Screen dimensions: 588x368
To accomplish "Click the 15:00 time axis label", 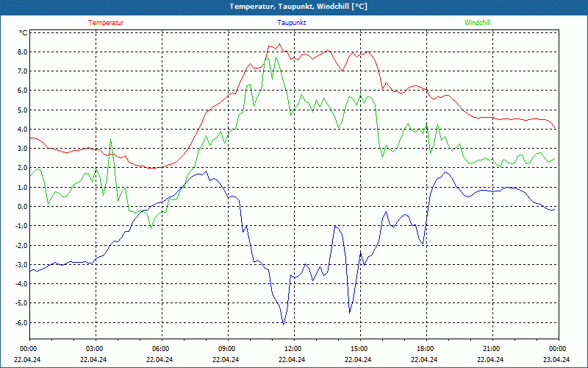I will pos(360,349).
